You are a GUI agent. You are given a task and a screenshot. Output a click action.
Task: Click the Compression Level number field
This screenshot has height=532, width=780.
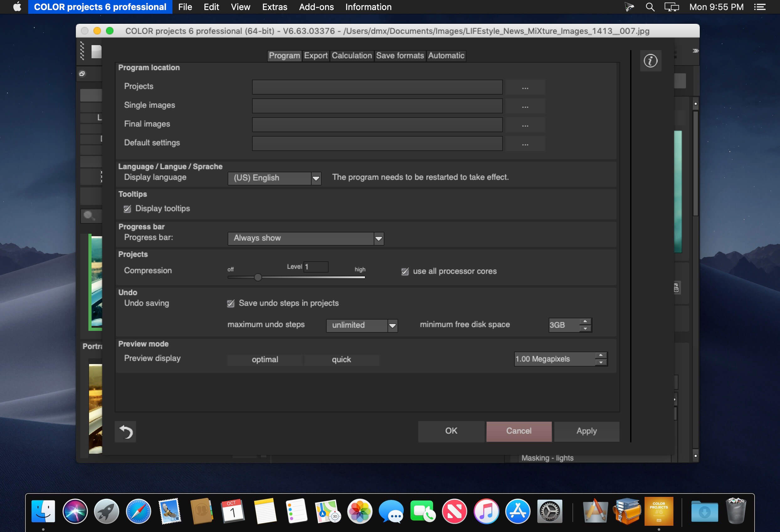click(x=316, y=267)
